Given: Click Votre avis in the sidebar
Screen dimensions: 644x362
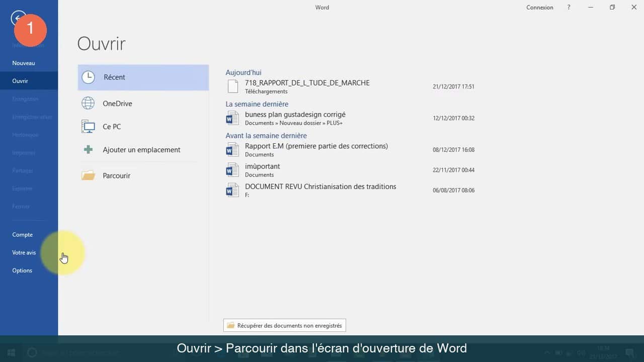Looking at the screenshot, I should 29,253.
